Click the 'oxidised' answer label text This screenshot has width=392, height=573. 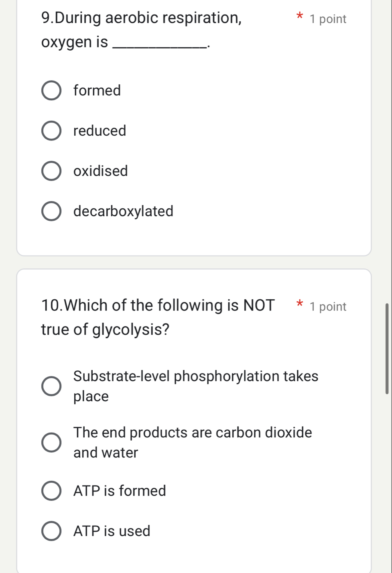101,171
